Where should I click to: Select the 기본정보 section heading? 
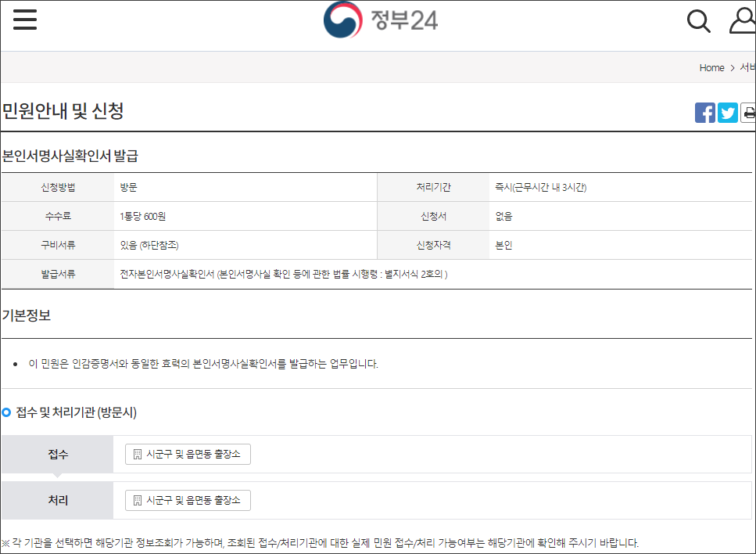pos(27,315)
